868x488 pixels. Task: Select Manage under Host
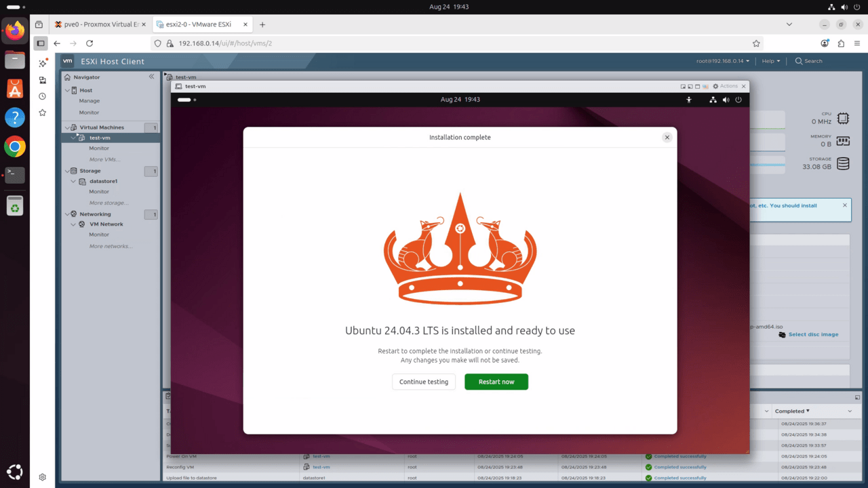point(90,101)
